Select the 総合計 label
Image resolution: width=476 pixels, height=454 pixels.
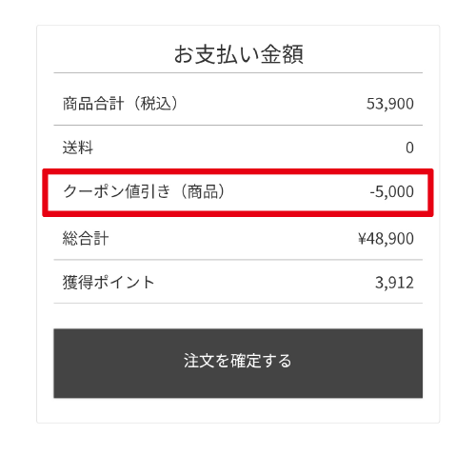86,238
